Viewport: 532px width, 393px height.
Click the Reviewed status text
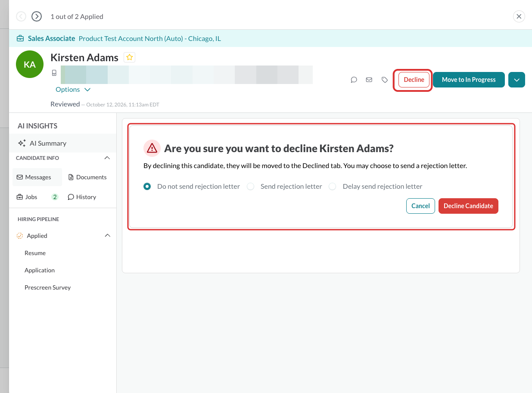65,104
